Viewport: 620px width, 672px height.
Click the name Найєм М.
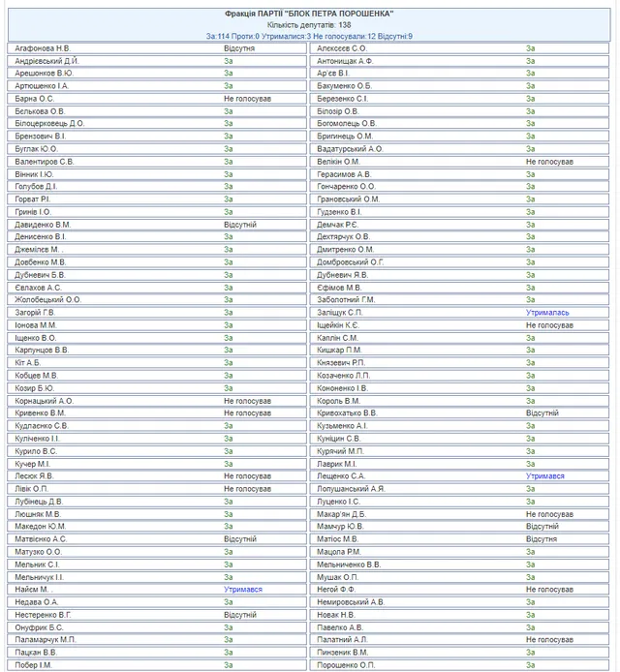point(34,590)
